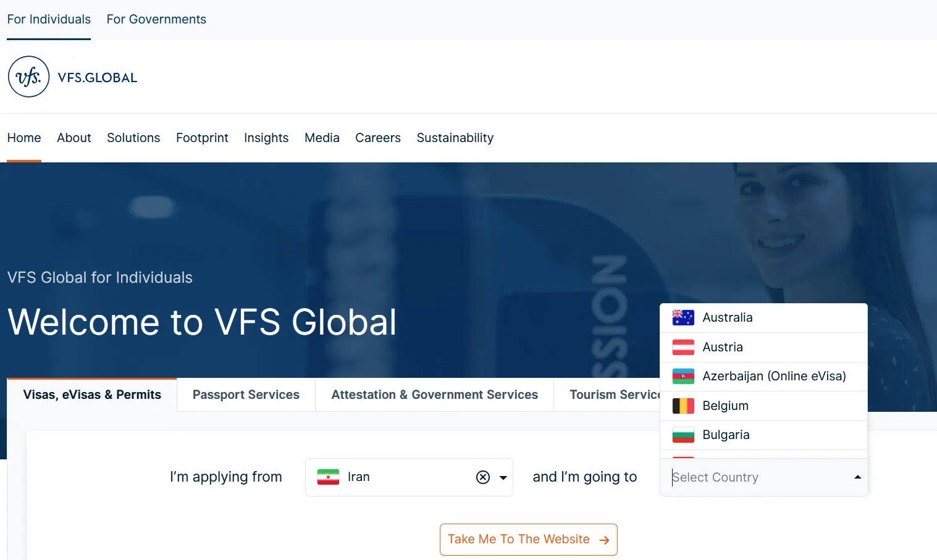Open the Sustainability page
This screenshot has width=937, height=560.
coord(455,138)
